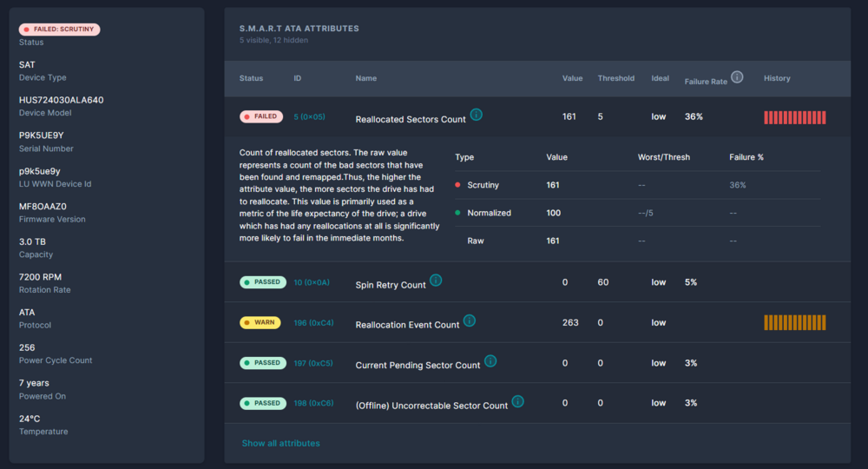Click firmware version MF8OAAZ0

43,207
